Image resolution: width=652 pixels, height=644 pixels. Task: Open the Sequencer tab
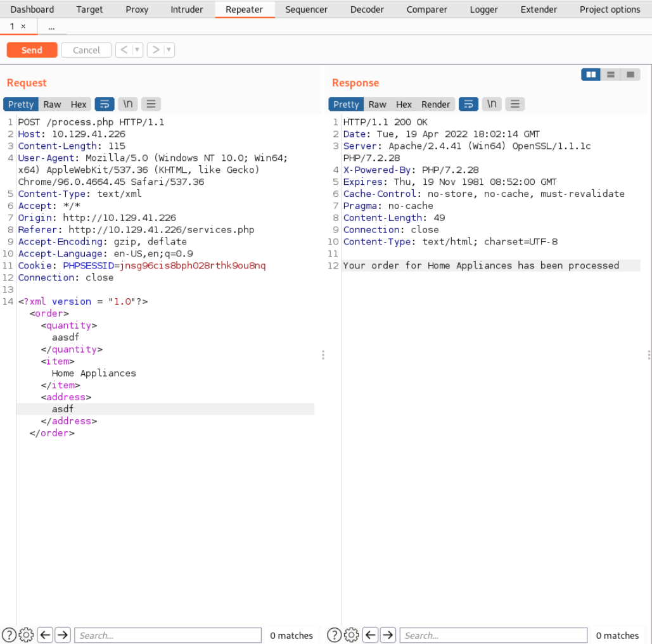point(307,9)
